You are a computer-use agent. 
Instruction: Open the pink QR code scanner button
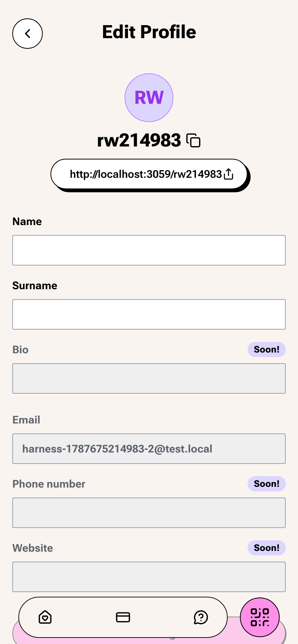[x=260, y=617]
